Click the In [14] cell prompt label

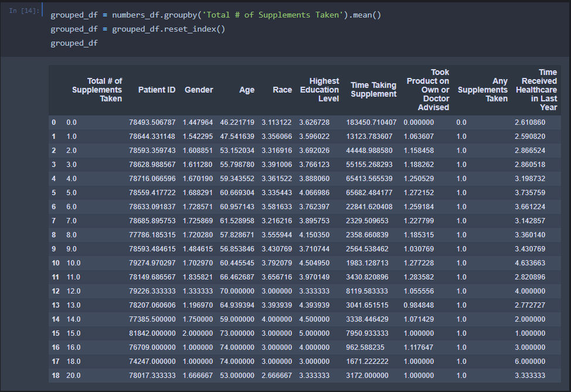coord(24,11)
